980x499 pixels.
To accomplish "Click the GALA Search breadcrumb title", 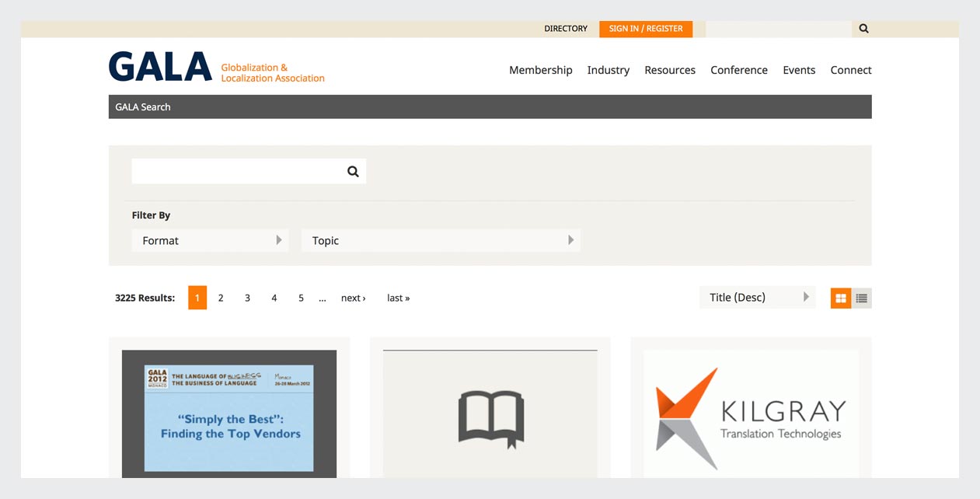I will point(143,107).
